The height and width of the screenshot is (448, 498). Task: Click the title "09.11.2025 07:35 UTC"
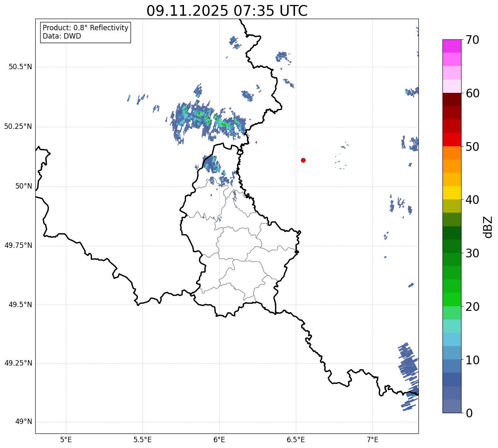point(227,11)
